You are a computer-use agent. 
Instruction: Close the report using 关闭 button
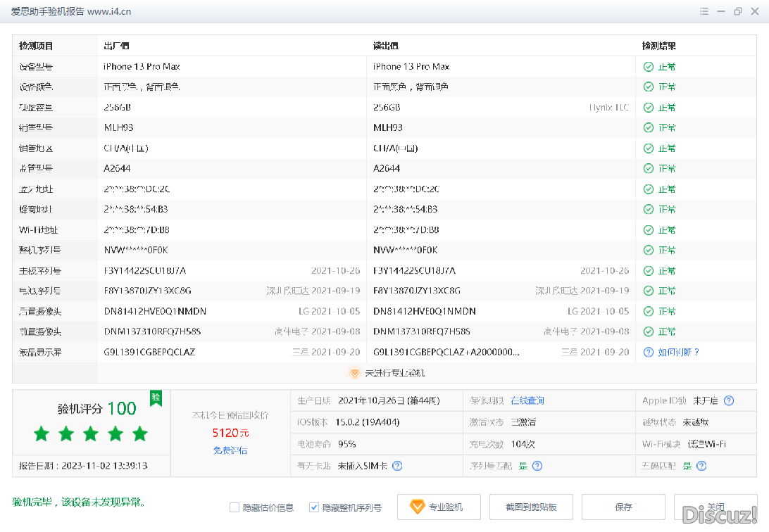(x=715, y=507)
